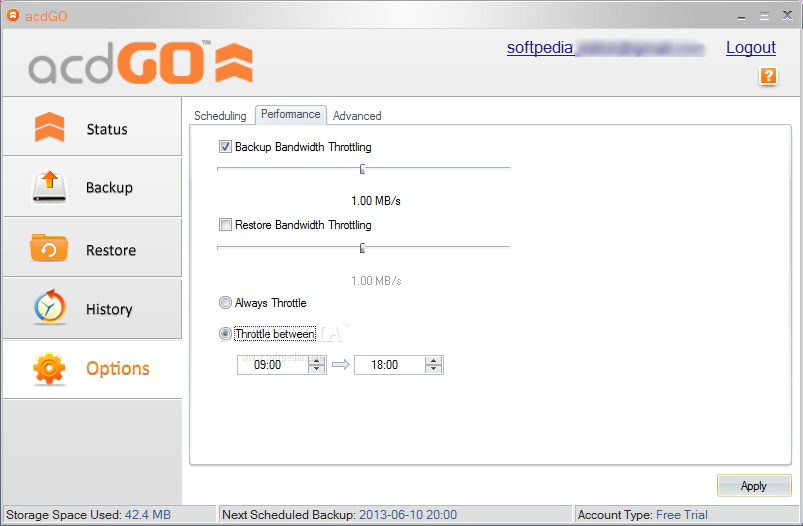This screenshot has width=803, height=526.
Task: Uncheck Backup Bandwidth Throttling checkbox
Action: point(225,147)
